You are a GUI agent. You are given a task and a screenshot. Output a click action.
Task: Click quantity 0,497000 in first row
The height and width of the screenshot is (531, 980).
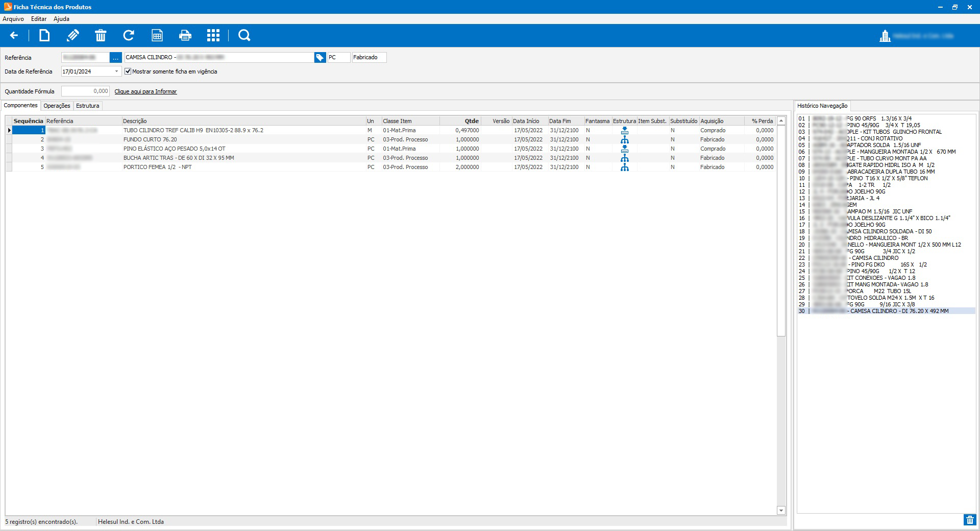(460, 130)
